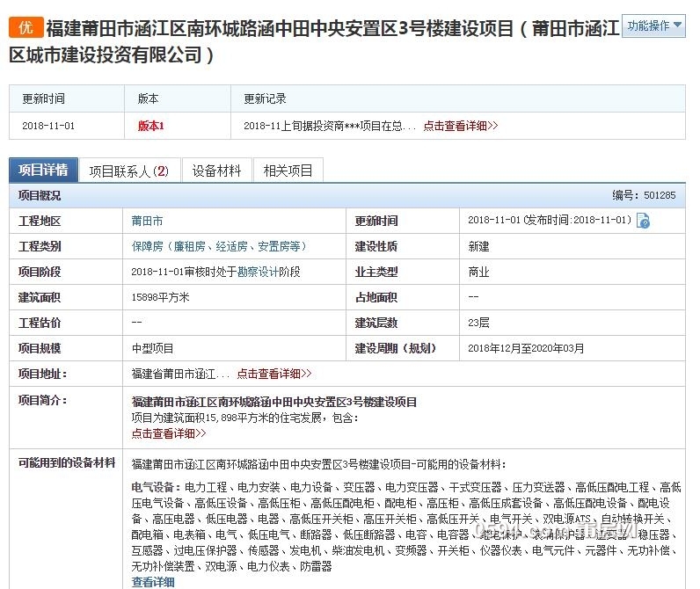The image size is (700, 589).
Task: Open the 项目联系人 (2) tab
Action: pyautogui.click(x=129, y=171)
